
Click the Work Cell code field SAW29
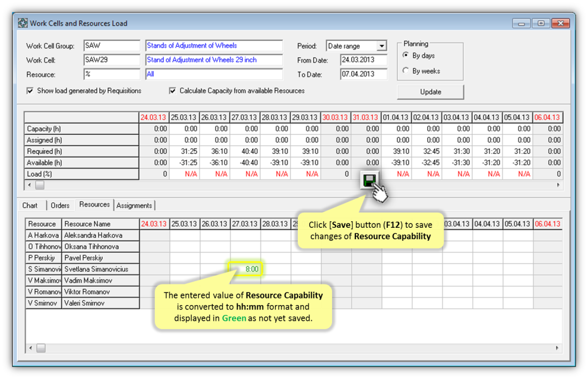(x=112, y=60)
